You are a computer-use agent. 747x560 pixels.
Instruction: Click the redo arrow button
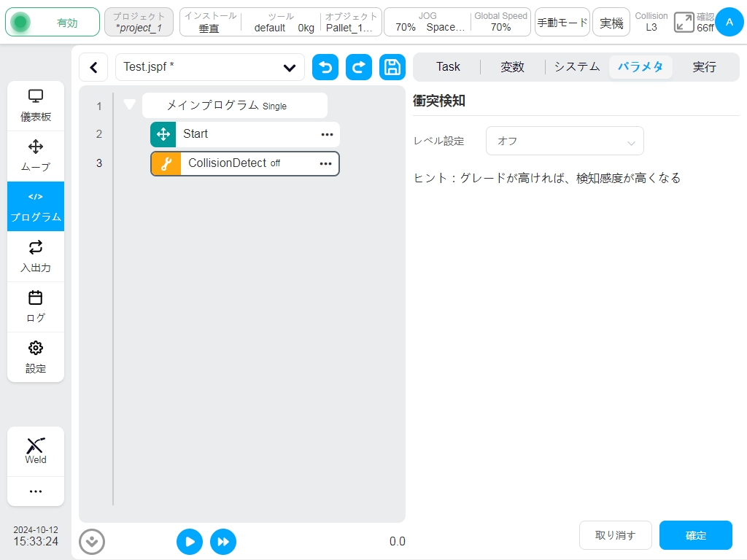pyautogui.click(x=359, y=67)
